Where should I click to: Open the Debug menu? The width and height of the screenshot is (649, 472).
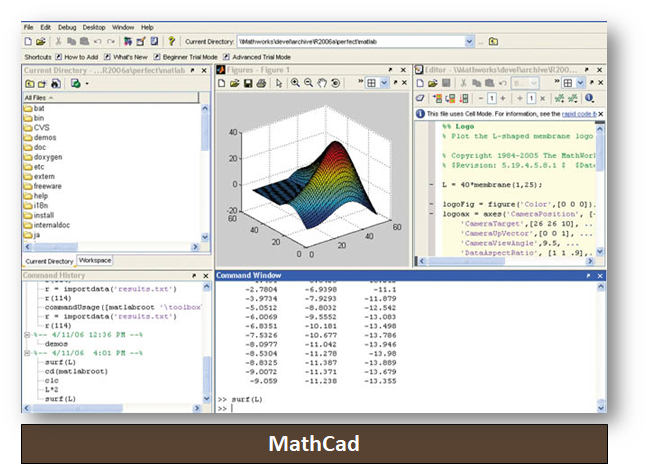click(67, 27)
